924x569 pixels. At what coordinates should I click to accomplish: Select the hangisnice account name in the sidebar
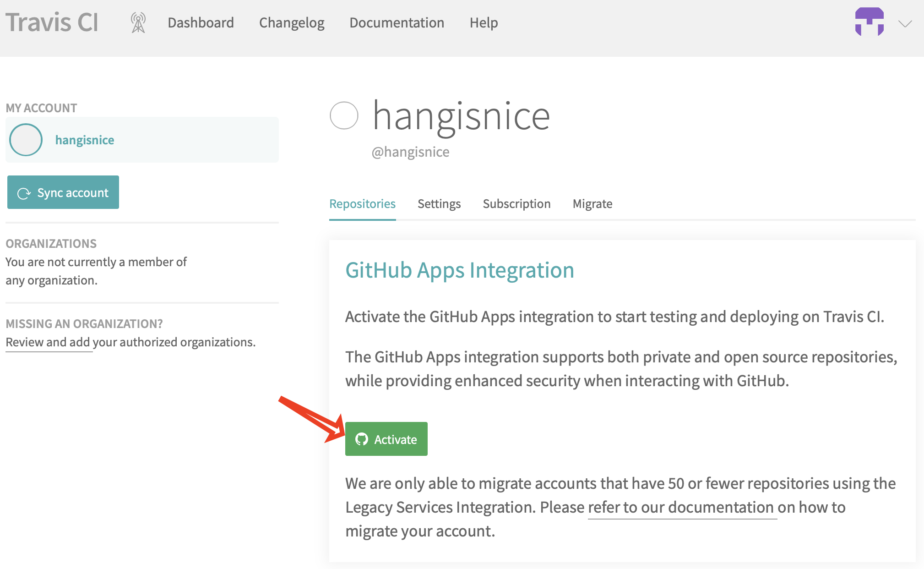pyautogui.click(x=85, y=140)
